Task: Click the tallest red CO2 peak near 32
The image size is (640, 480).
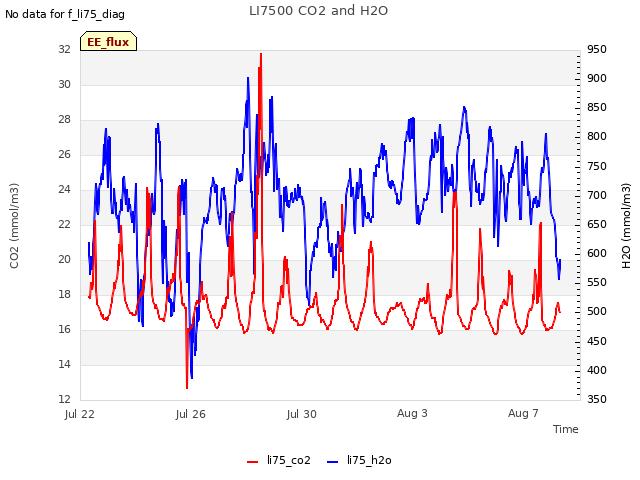Action: click(261, 54)
